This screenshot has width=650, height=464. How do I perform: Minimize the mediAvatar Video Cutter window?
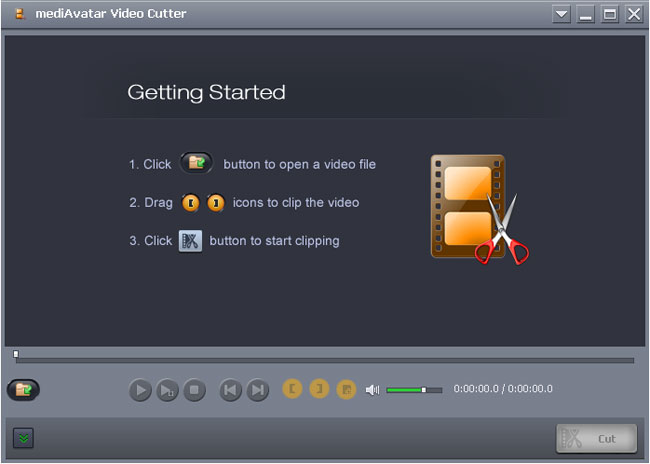(585, 15)
